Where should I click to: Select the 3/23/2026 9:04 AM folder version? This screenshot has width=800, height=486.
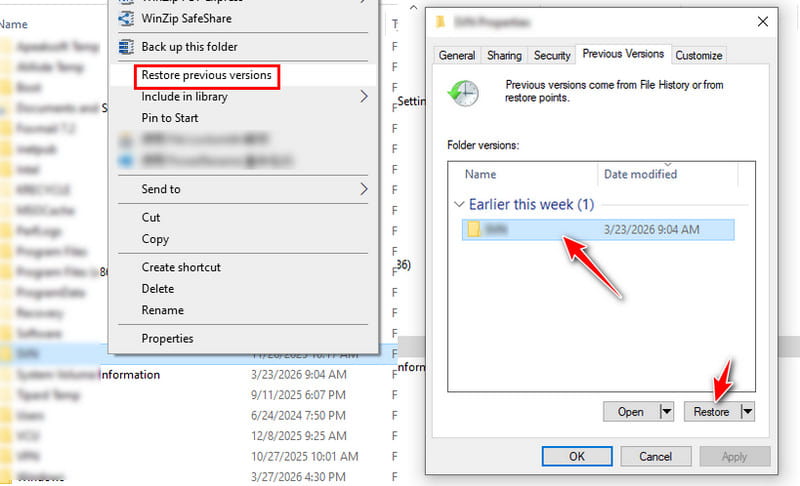(x=598, y=229)
